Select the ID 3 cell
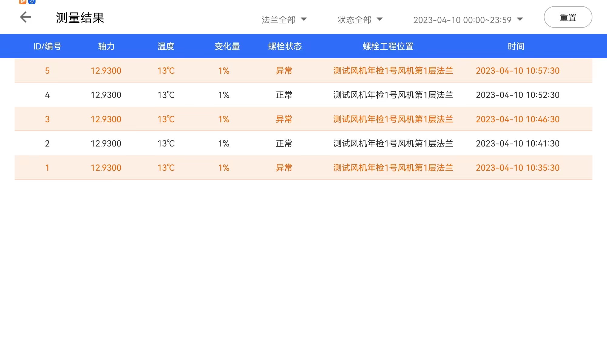 pos(47,119)
